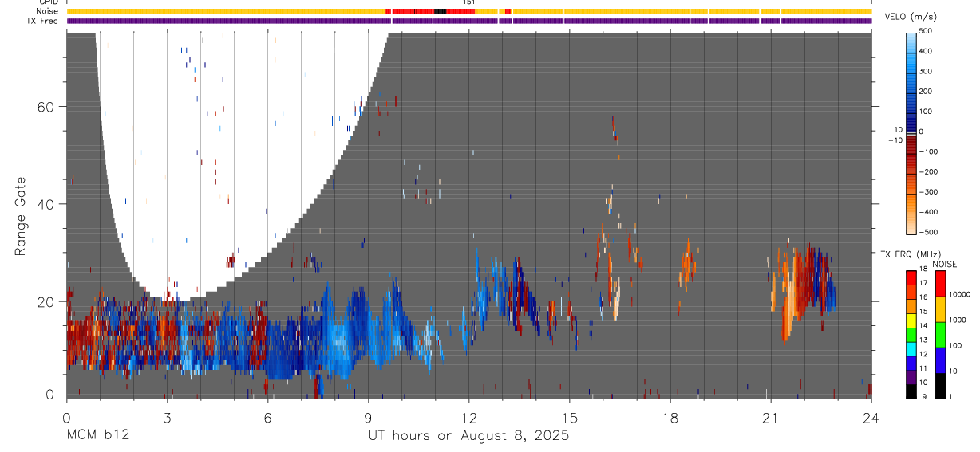Pick the purple 10–11 MHz frequency swatch
980x452 pixels.
(911, 377)
